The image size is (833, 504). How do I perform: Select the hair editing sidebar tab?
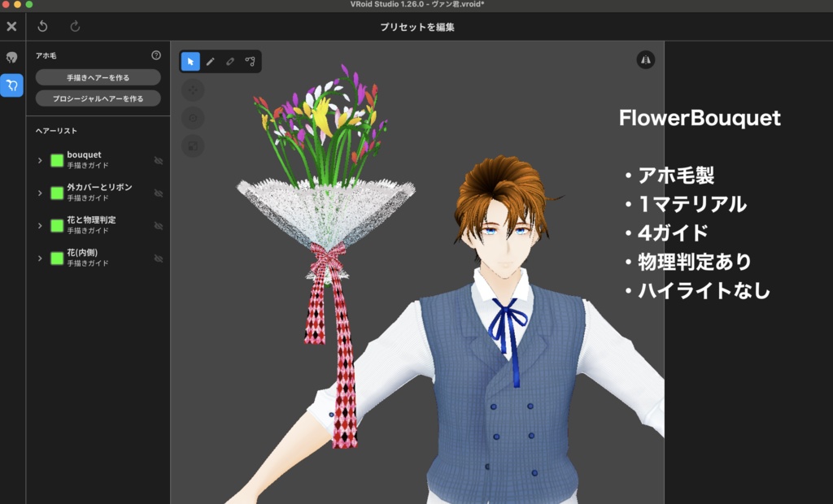[x=11, y=84]
